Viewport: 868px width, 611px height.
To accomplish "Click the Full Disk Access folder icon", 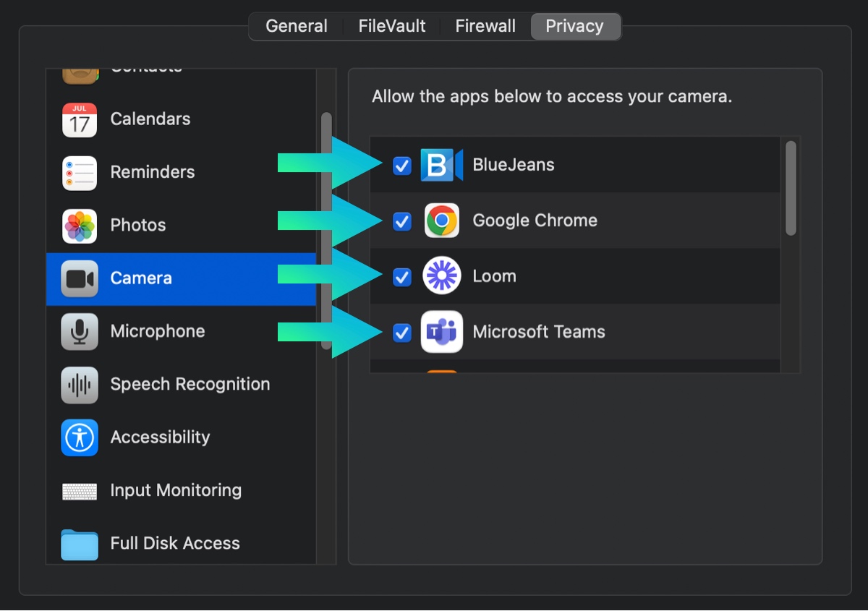I will (80, 544).
